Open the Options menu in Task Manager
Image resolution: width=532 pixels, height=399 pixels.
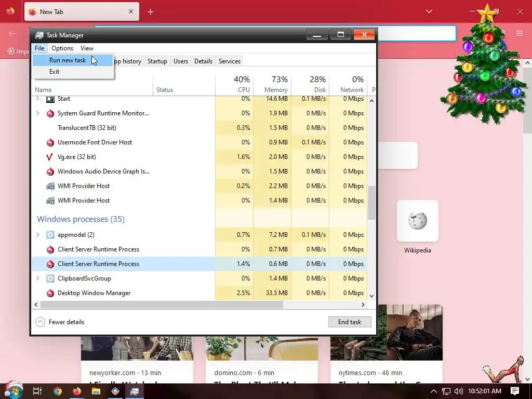(62, 48)
